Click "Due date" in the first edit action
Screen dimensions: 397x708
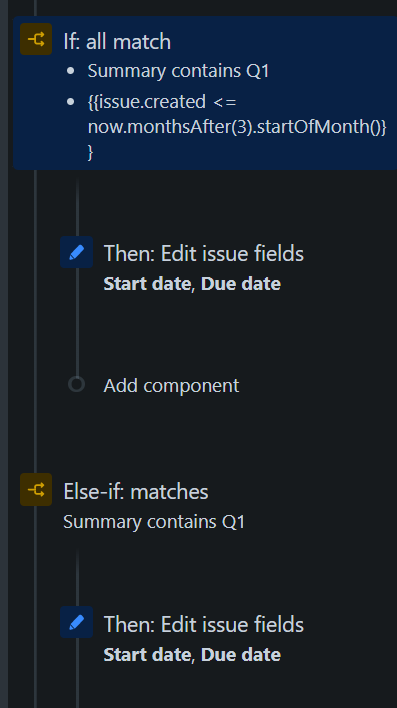[241, 284]
